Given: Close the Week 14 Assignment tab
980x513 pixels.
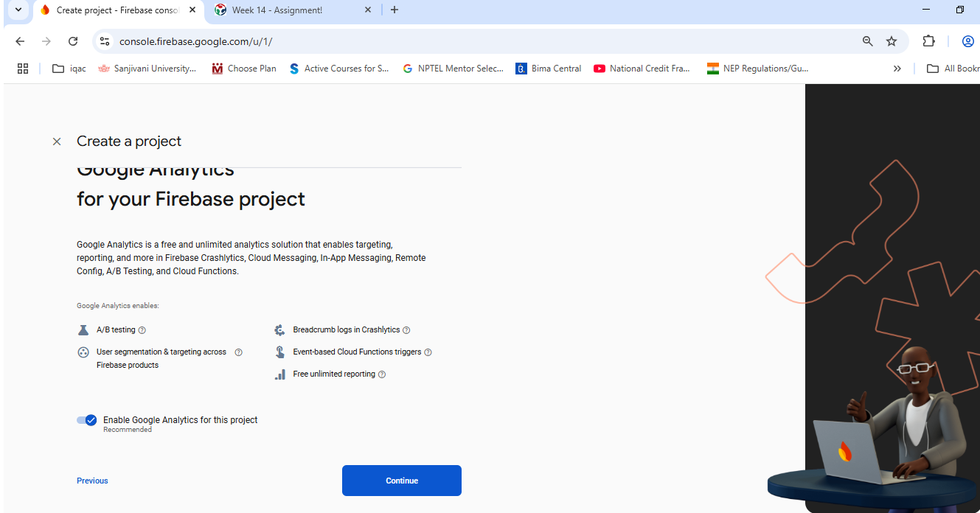Looking at the screenshot, I should click(x=369, y=10).
